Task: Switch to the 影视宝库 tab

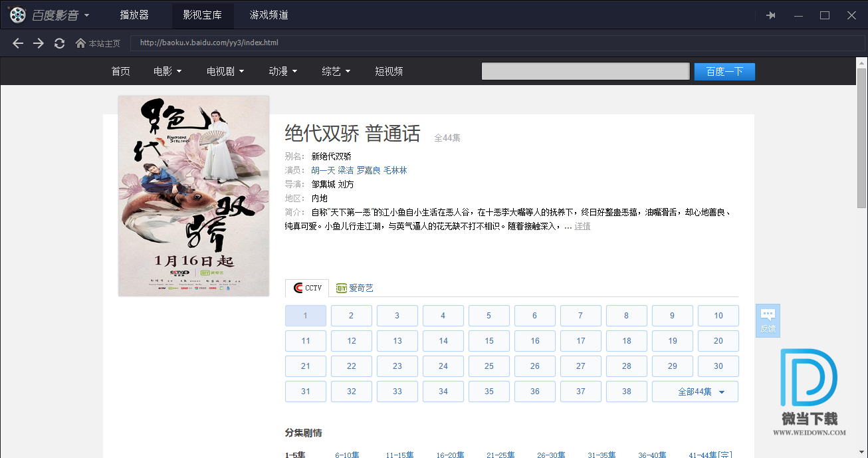Action: coord(203,15)
